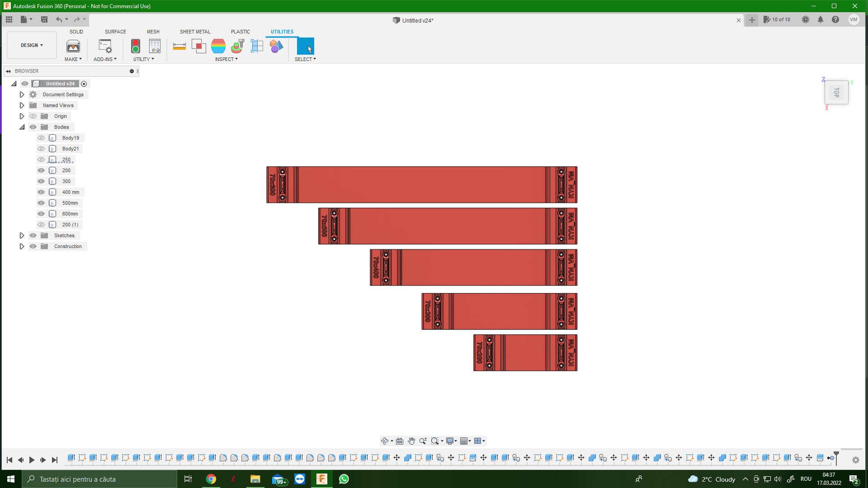Open the DESIGN workspace dropdown
The height and width of the screenshot is (488, 868).
coord(32,45)
